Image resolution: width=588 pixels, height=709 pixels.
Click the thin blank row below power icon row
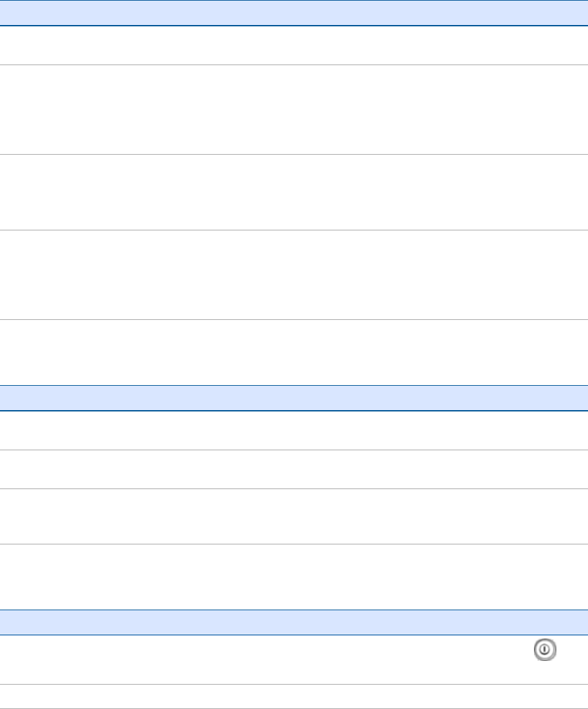(294, 696)
